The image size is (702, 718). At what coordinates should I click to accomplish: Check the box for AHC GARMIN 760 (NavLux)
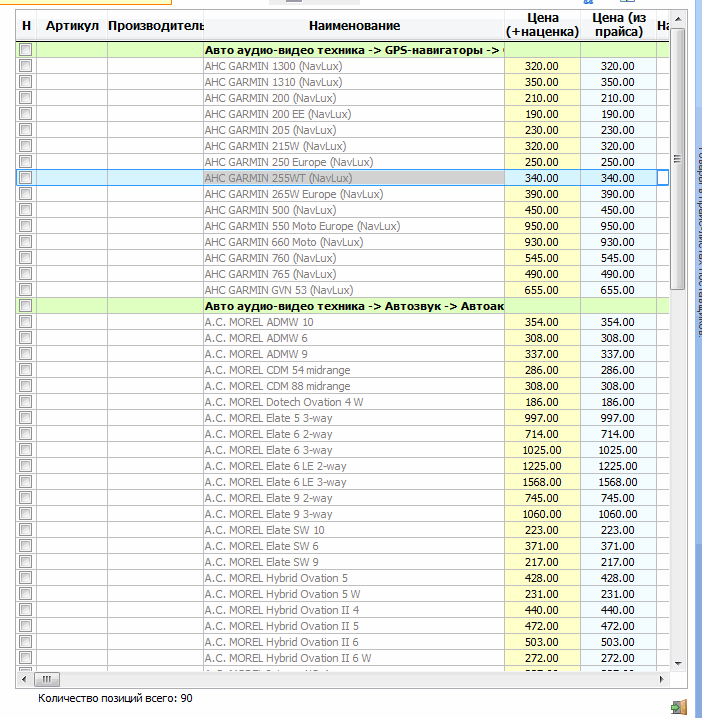(26, 258)
